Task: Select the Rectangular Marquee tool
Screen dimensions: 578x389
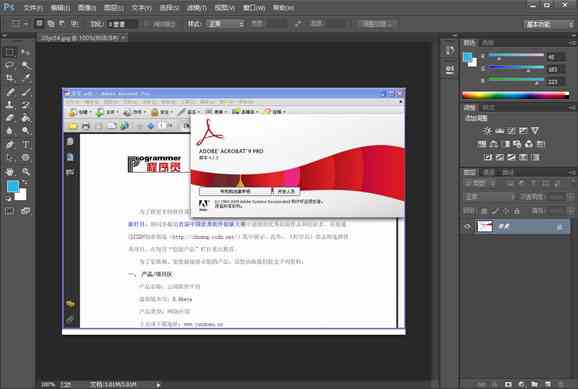Action: [10, 52]
